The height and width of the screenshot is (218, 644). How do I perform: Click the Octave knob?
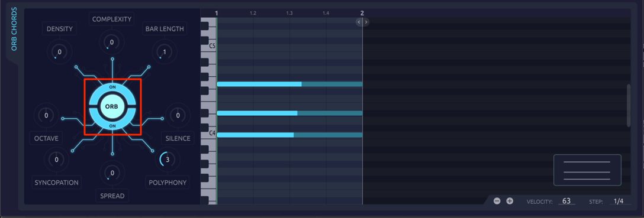coord(46,116)
